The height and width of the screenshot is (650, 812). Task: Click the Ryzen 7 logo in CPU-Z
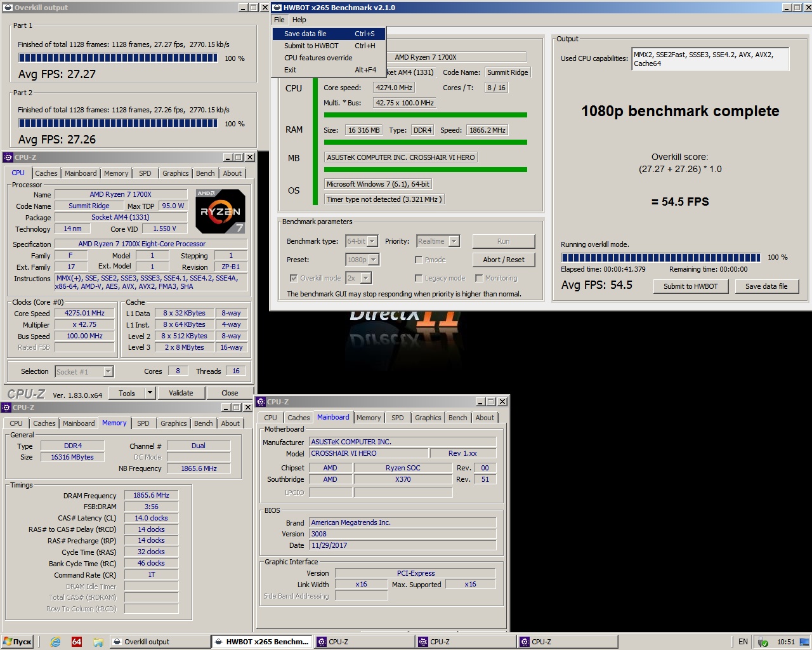tap(220, 211)
